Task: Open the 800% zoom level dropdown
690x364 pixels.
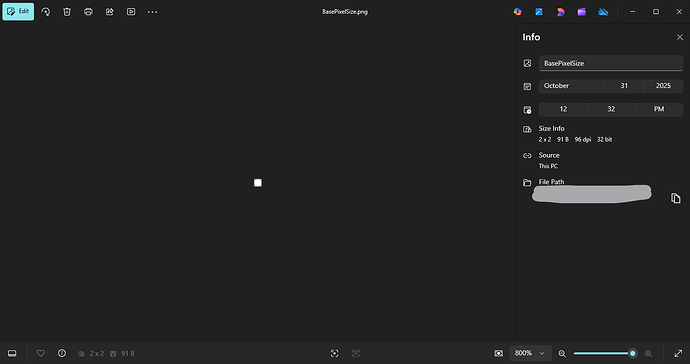Action: tap(530, 353)
